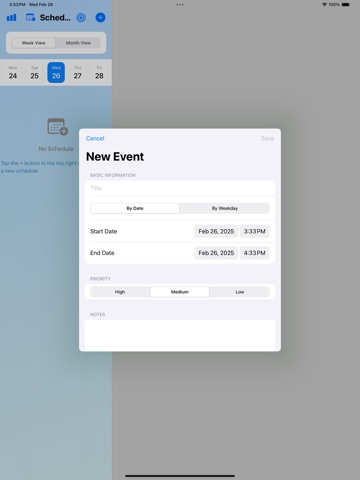Switch to Month View
360x480 pixels.
click(78, 43)
